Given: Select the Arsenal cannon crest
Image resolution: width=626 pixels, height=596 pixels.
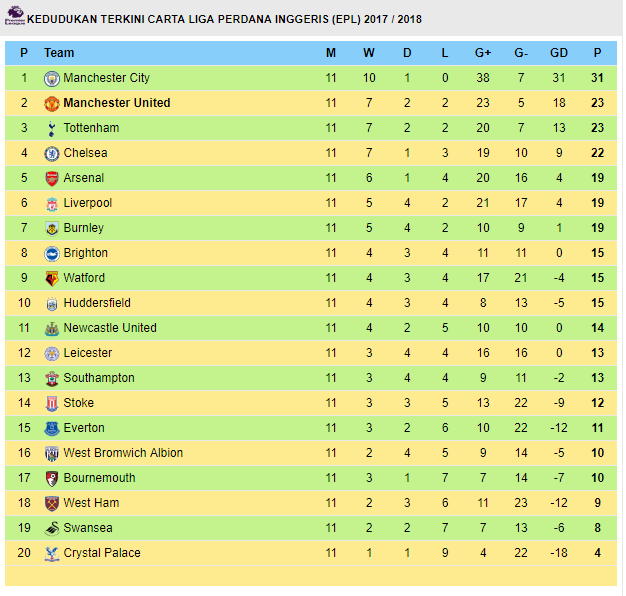Looking at the screenshot, I should [x=52, y=178].
